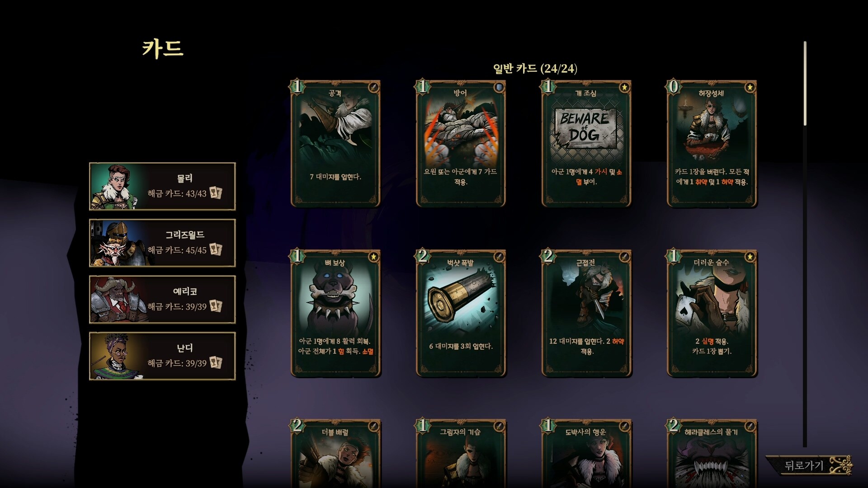Click the star icon on 개 조심 card

click(624, 87)
